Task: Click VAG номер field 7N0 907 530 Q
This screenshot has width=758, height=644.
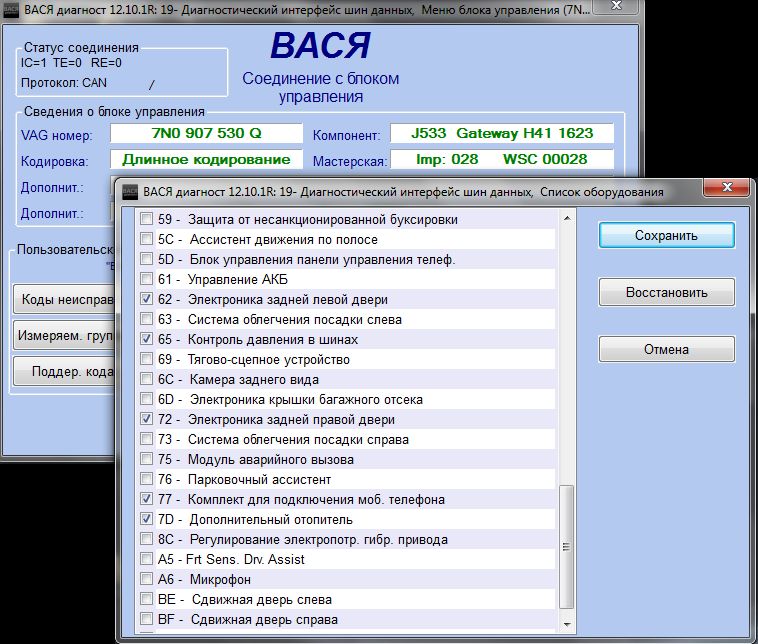Action: pyautogui.click(x=206, y=133)
